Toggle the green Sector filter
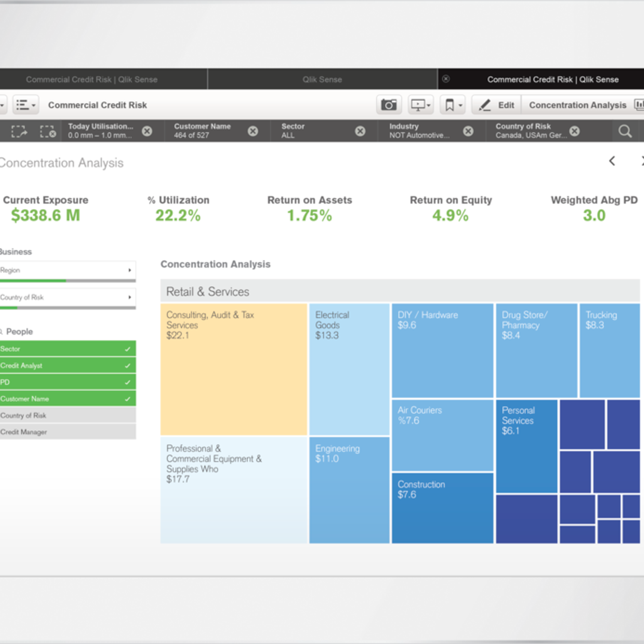Viewport: 644px width, 644px height. (68, 349)
